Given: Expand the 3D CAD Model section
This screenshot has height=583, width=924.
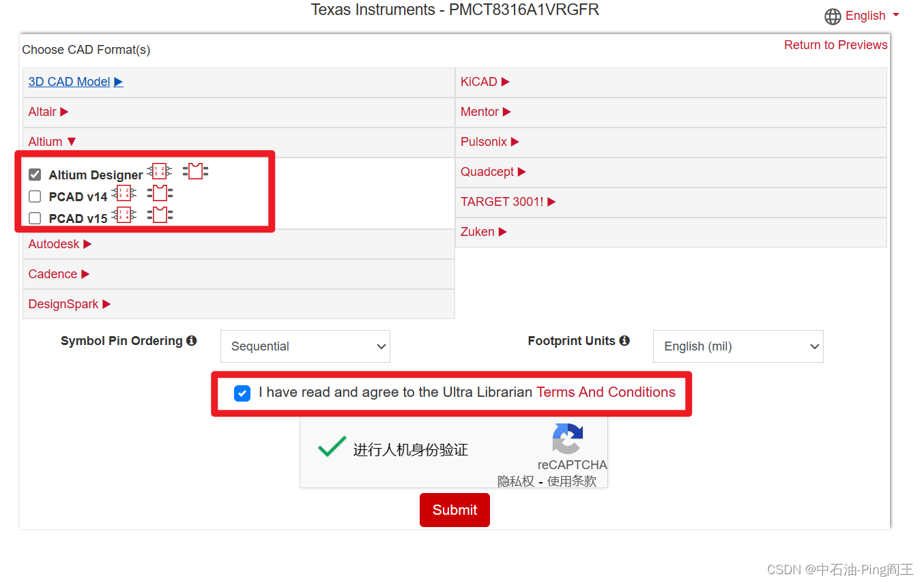Looking at the screenshot, I should pyautogui.click(x=76, y=82).
